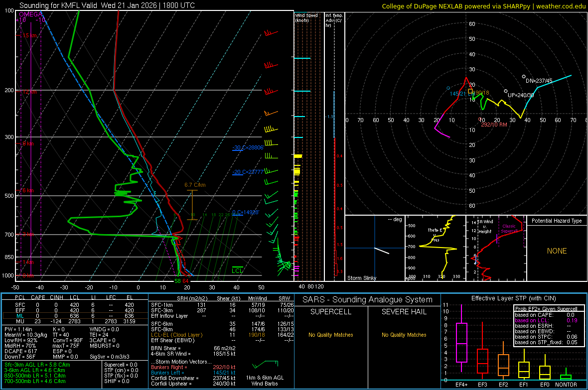Click the 292/10 RM storm motion label
Image resolution: width=588 pixels, height=390 pixels.
tap(494, 125)
